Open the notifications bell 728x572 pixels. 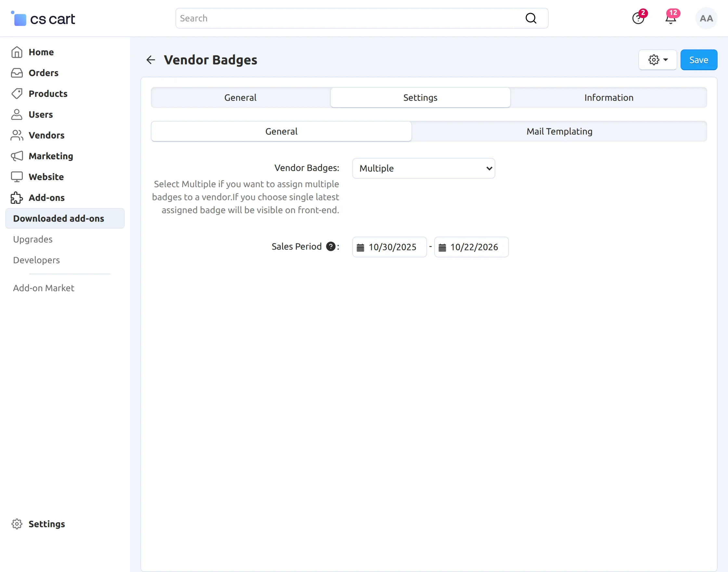(670, 19)
